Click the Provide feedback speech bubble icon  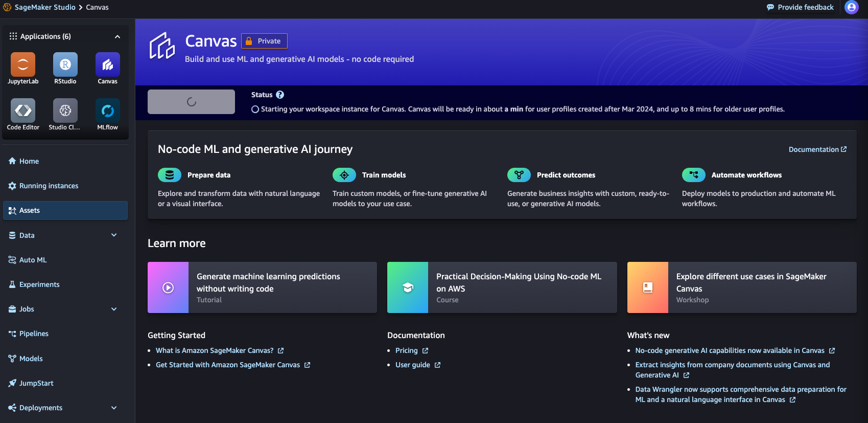coord(770,7)
